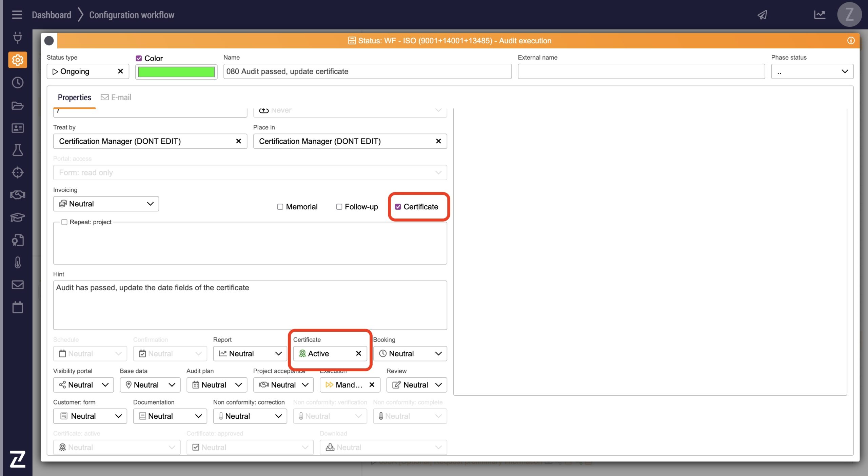This screenshot has width=868, height=476.
Task: Open the flask icon in sidebar
Action: point(18,150)
